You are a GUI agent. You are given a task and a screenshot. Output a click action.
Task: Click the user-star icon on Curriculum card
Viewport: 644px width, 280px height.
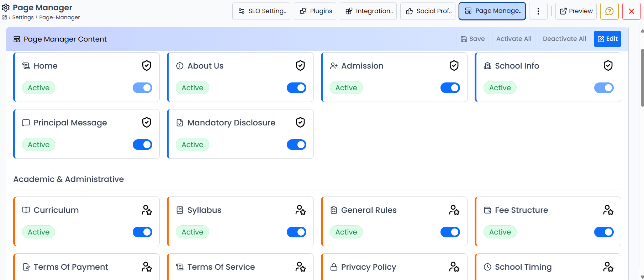click(x=147, y=210)
